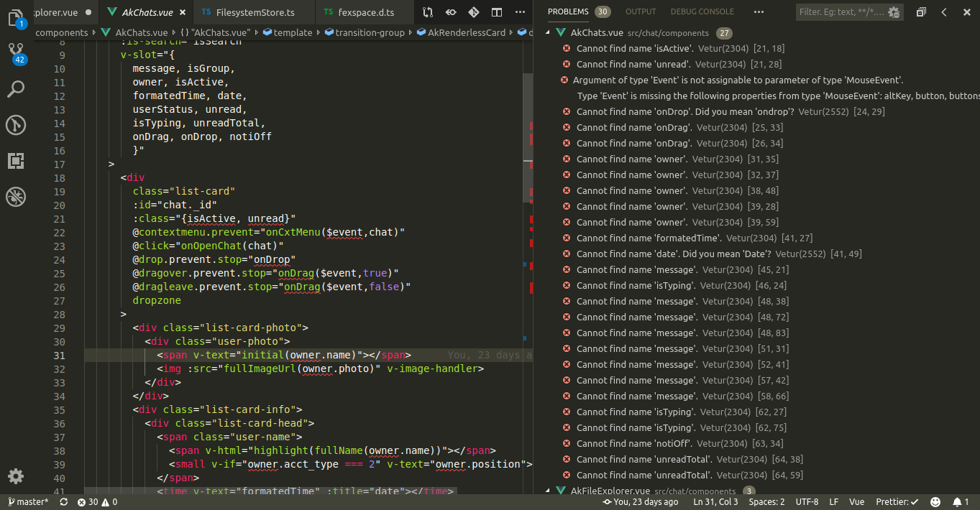Viewport: 980px width, 510px height.
Task: Open editor More Actions ellipsis
Action: pyautogui.click(x=520, y=12)
